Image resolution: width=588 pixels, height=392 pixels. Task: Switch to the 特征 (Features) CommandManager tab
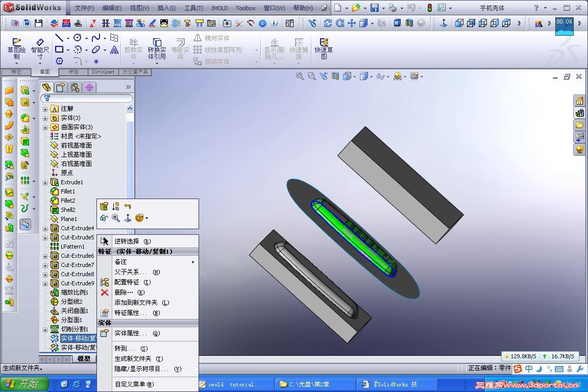click(16, 71)
